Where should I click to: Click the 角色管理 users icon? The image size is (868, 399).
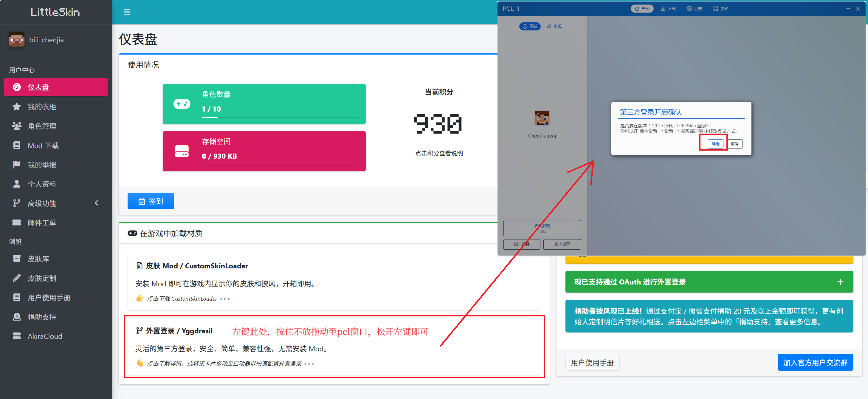coord(16,126)
